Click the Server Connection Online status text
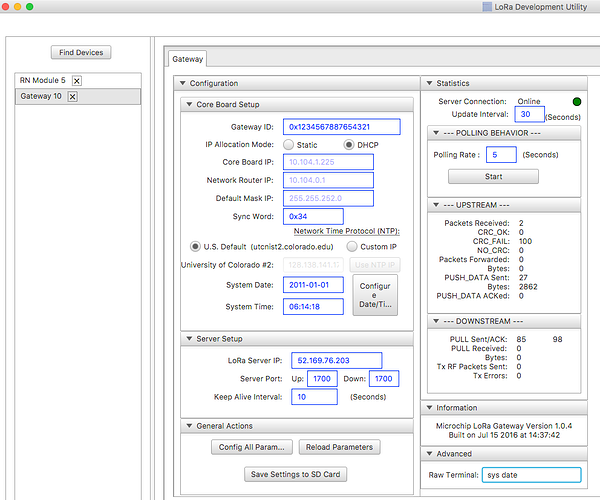This screenshot has height=500, width=600. tap(529, 101)
